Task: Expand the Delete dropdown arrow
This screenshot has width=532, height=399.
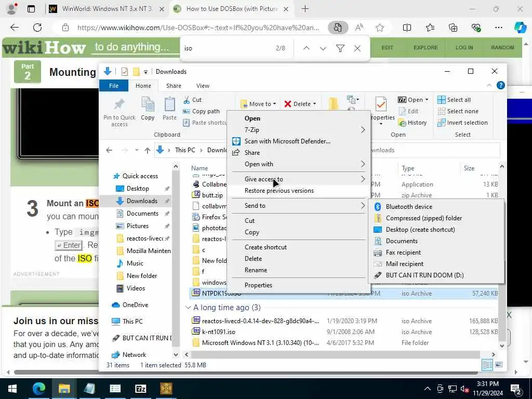Action: (x=314, y=104)
